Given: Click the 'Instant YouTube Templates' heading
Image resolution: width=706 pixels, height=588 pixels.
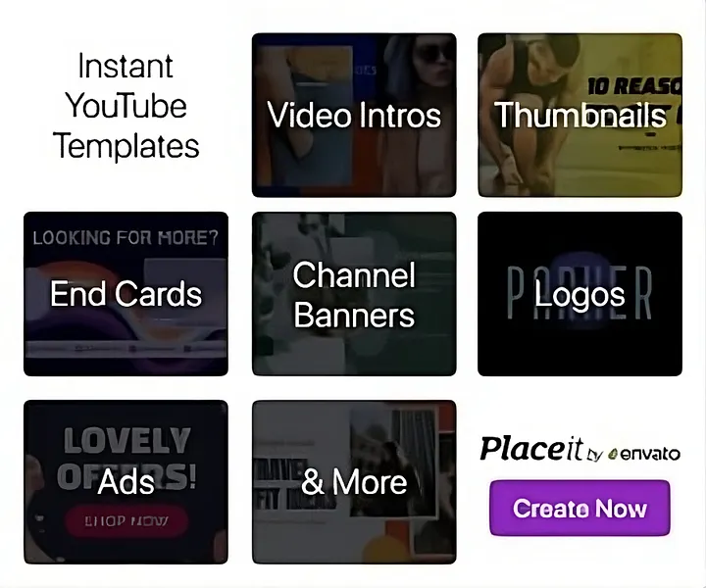Looking at the screenshot, I should pos(126,106).
